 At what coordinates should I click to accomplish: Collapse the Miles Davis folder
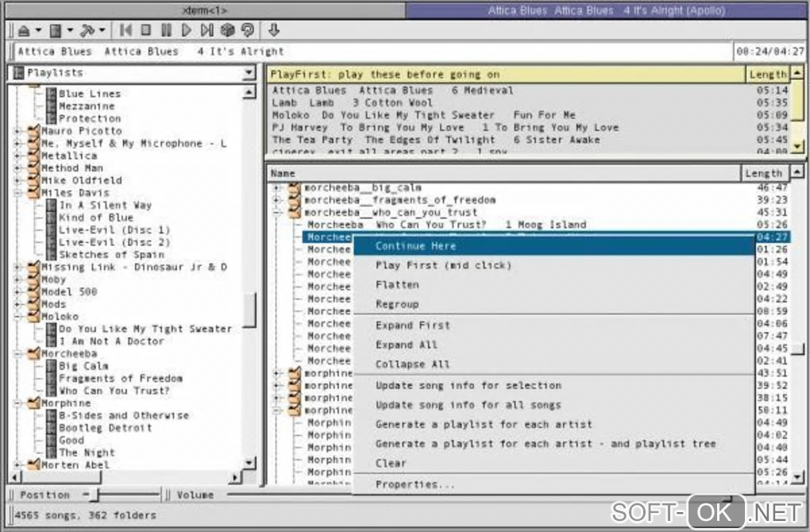pyautogui.click(x=18, y=193)
